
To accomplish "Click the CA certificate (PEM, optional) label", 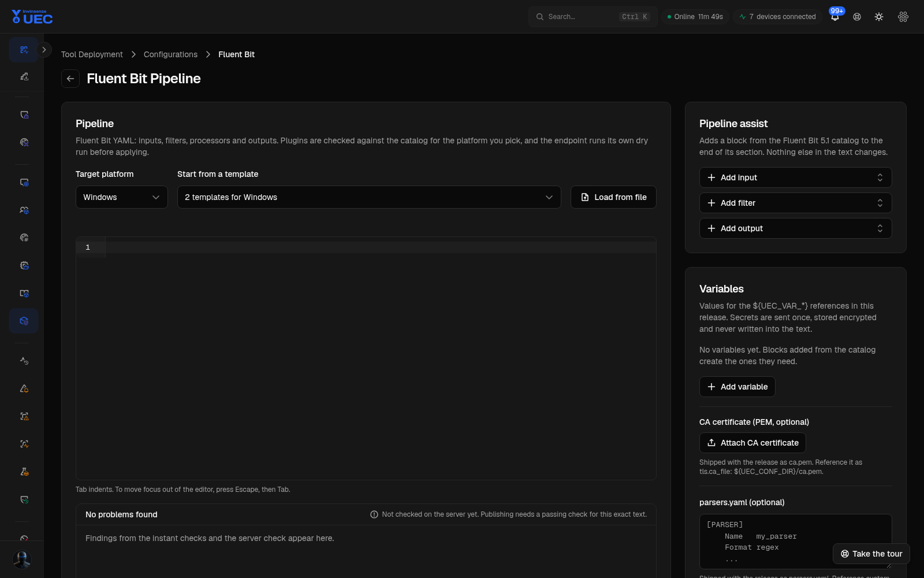I will [x=754, y=422].
